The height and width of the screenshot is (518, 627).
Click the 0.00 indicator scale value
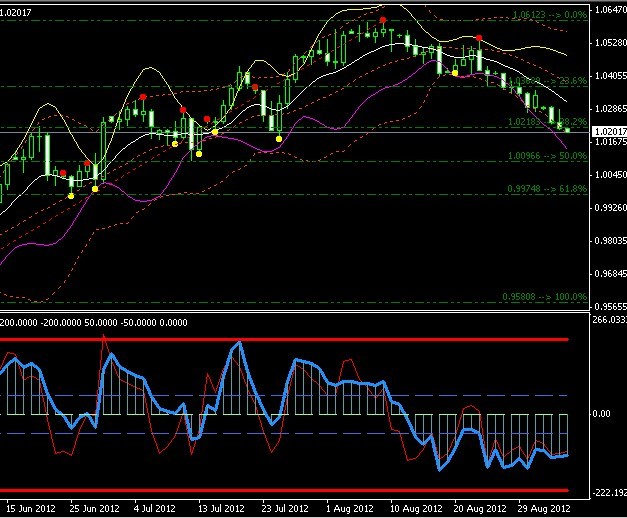601,414
